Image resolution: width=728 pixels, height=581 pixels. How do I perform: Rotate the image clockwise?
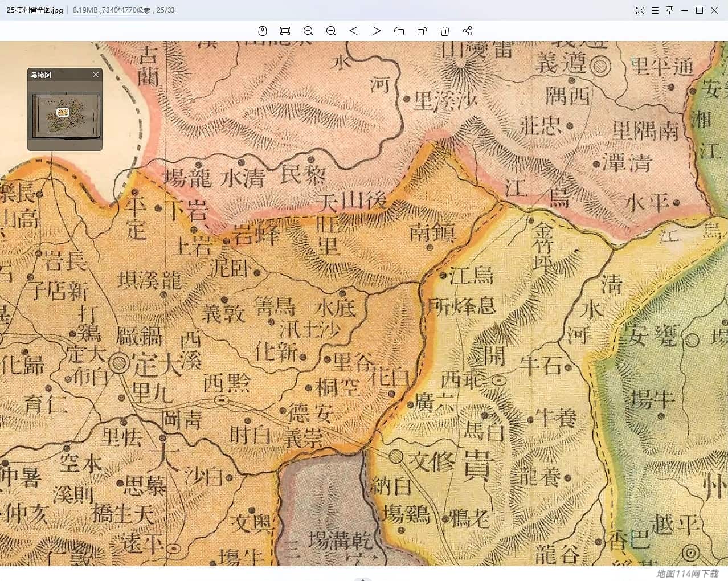(x=422, y=31)
